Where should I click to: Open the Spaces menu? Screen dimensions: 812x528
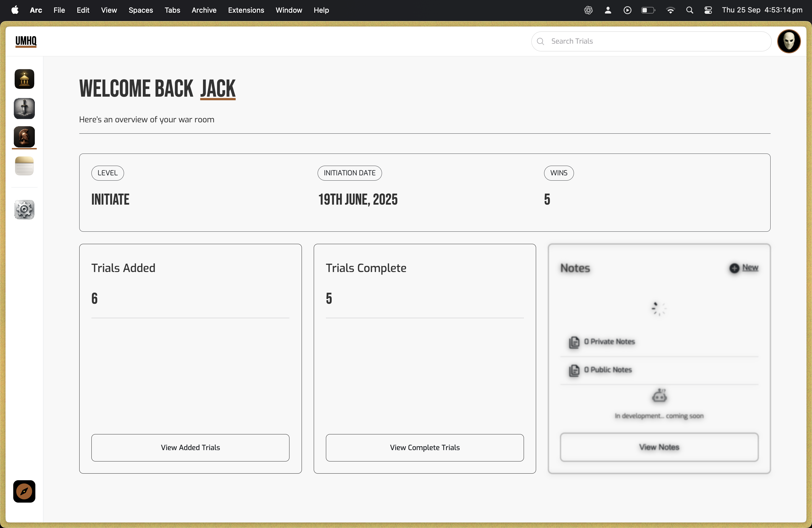(x=141, y=10)
